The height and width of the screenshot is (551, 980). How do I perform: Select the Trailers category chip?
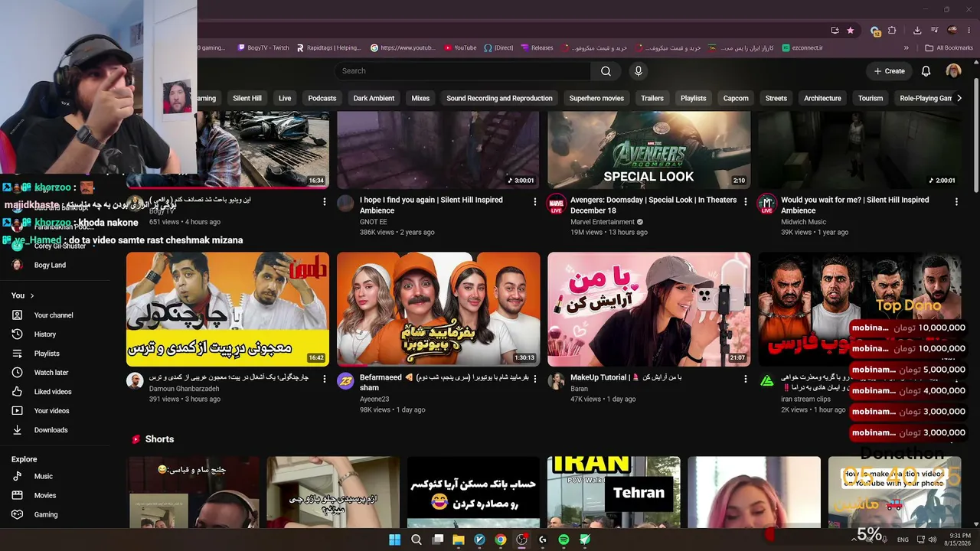coord(652,98)
